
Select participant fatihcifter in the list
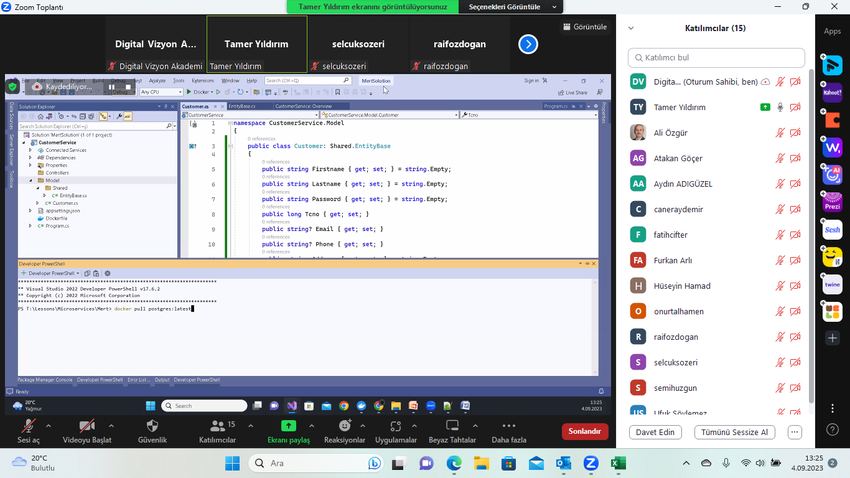pos(716,235)
